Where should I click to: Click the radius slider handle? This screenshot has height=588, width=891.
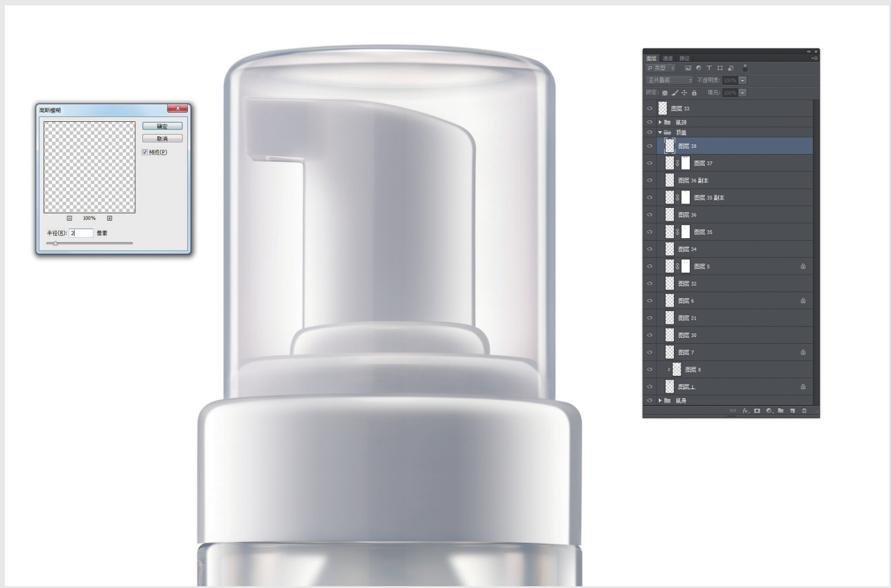coord(55,243)
